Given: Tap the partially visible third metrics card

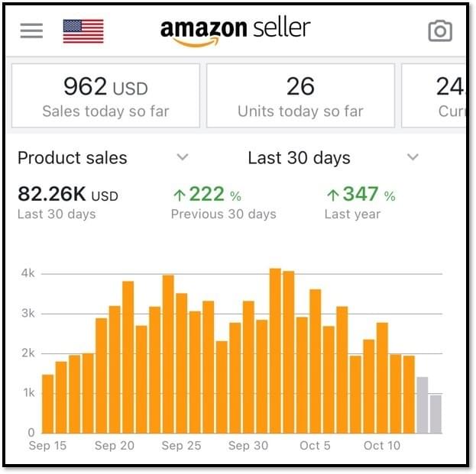Looking at the screenshot, I should coord(436,95).
